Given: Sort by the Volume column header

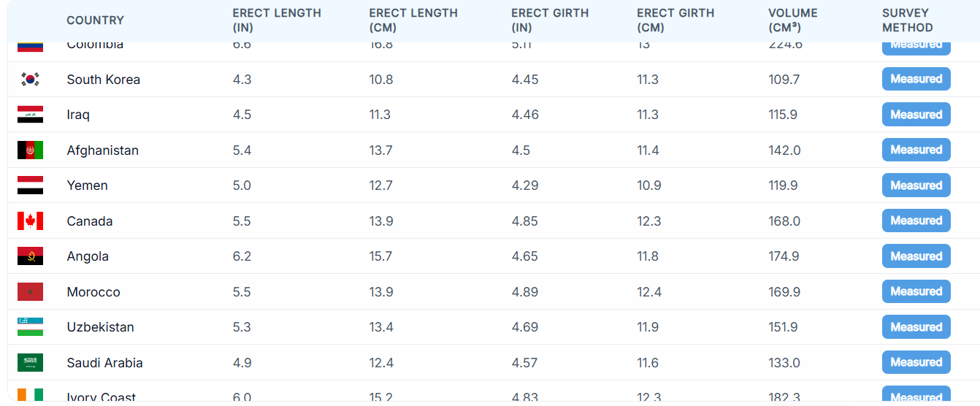Looking at the screenshot, I should pyautogui.click(x=792, y=20).
